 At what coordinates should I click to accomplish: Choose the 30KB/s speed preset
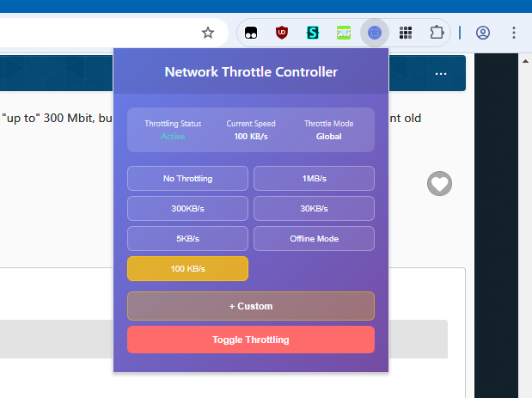pyautogui.click(x=314, y=209)
